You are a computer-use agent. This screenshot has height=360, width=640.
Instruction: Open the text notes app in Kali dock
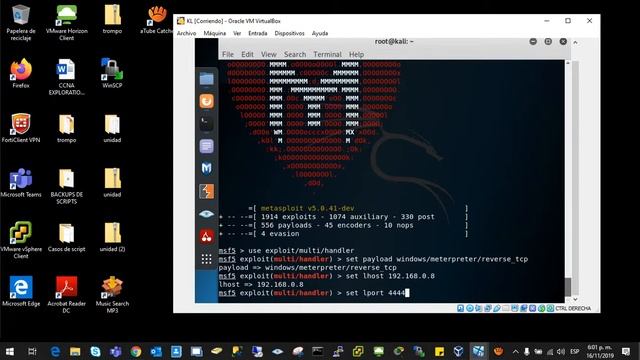click(207, 146)
